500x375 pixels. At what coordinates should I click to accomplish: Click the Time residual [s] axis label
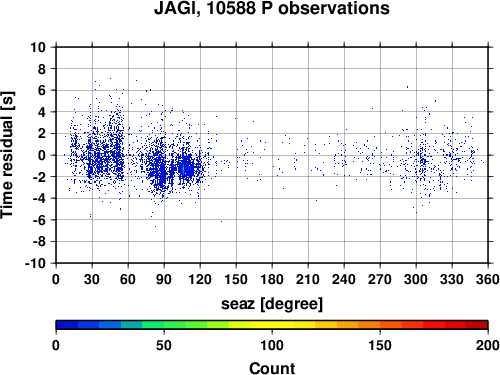[8, 155]
